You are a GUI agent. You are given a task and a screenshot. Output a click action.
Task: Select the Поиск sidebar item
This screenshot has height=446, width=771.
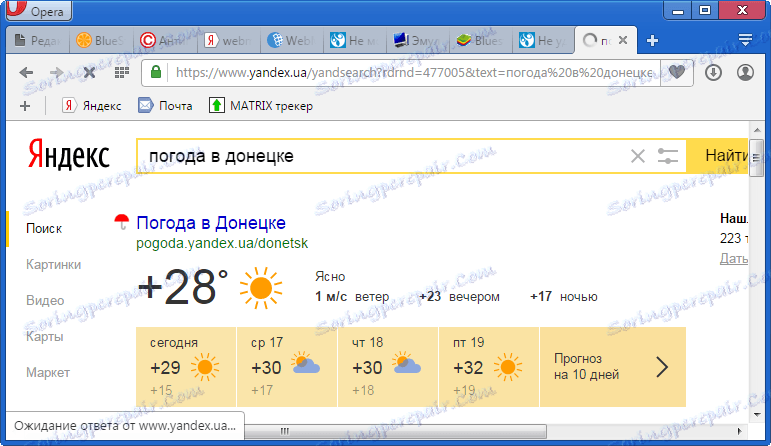click(44, 229)
